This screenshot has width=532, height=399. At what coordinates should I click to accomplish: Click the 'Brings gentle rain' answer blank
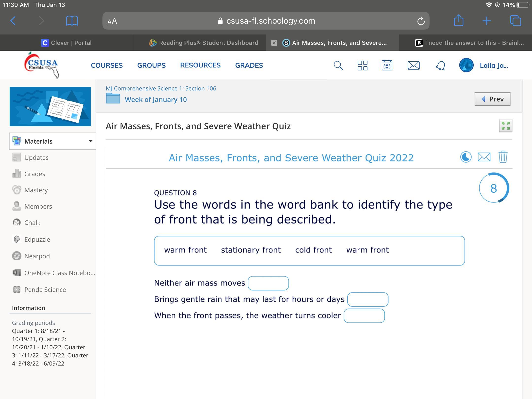[x=368, y=299]
